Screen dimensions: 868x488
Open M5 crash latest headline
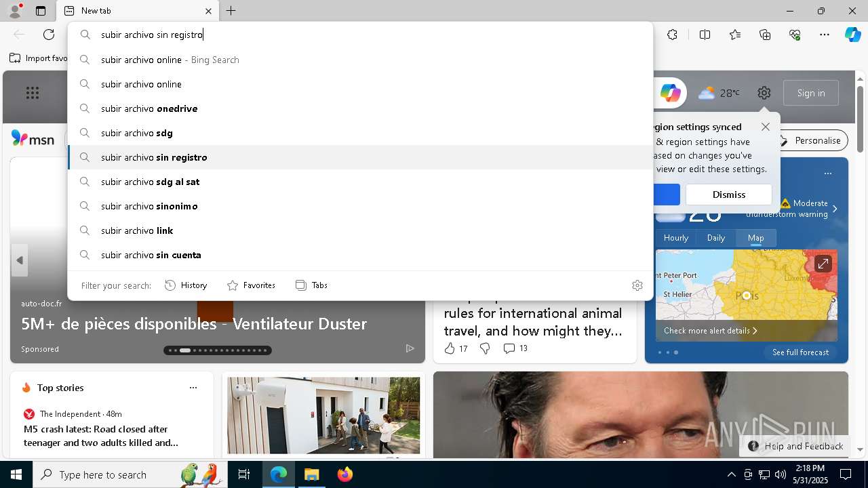101,436
